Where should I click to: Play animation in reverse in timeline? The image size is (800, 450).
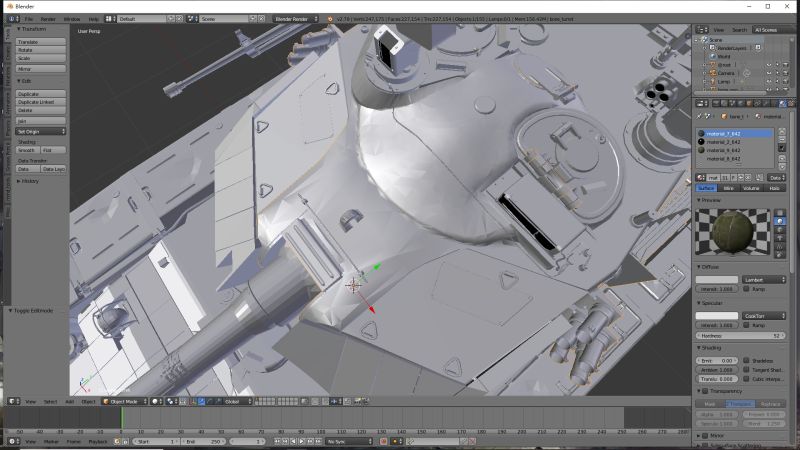(293, 441)
